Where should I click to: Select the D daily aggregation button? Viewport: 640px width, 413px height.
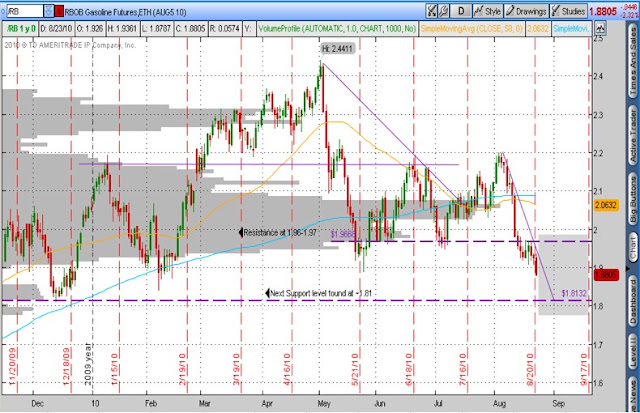pyautogui.click(x=461, y=11)
